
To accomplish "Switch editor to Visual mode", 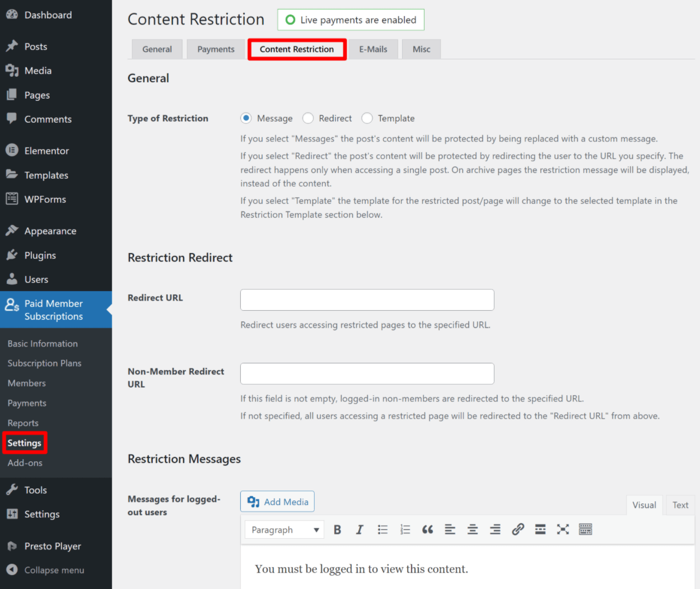I will click(644, 505).
